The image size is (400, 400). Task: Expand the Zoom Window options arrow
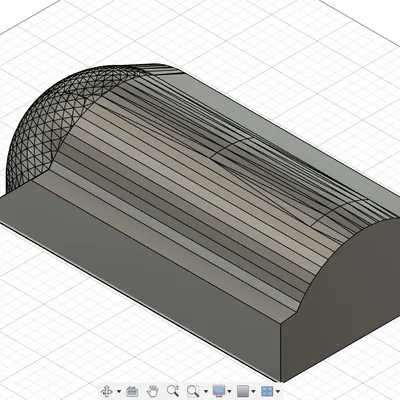(206, 391)
